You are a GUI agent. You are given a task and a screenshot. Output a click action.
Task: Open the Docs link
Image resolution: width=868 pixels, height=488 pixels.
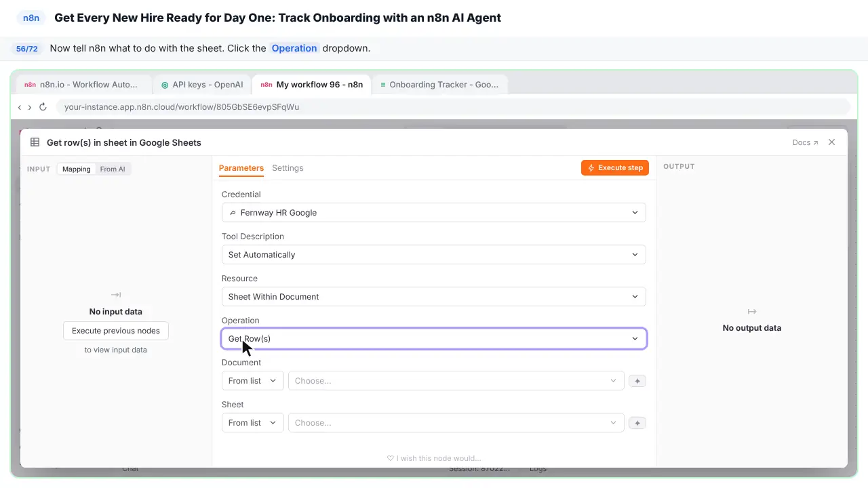click(x=805, y=142)
